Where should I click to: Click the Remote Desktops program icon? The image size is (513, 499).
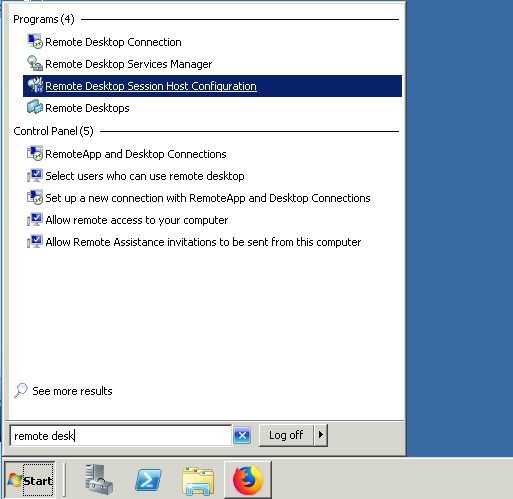pos(35,108)
